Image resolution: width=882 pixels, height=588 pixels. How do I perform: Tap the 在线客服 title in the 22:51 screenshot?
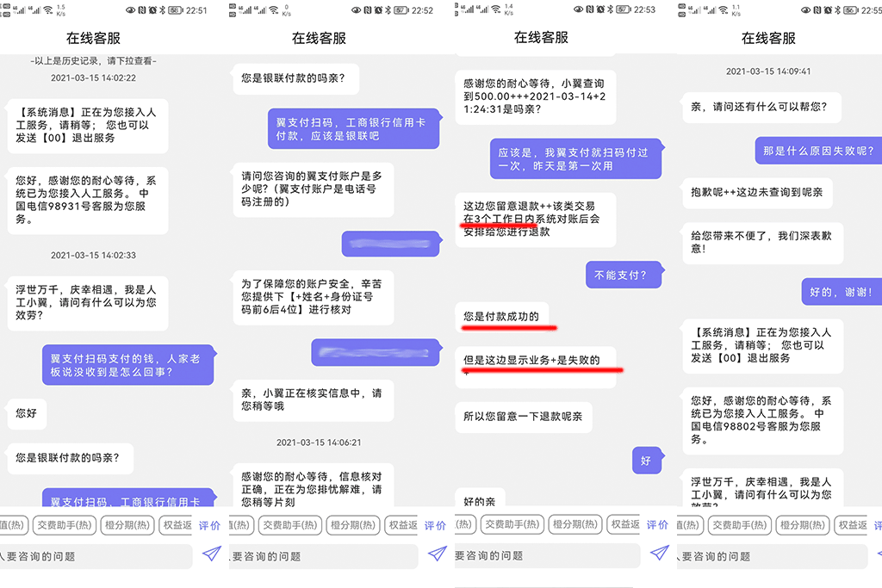(93, 38)
